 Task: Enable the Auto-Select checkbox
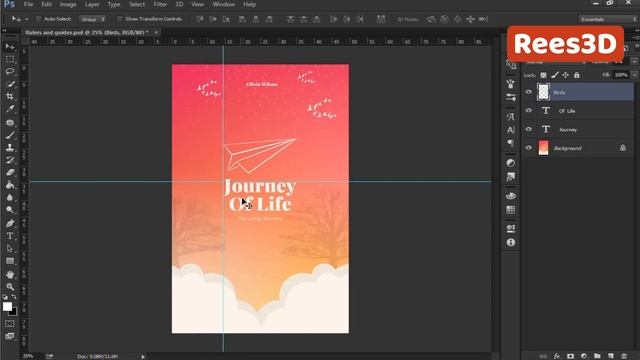click(x=39, y=19)
